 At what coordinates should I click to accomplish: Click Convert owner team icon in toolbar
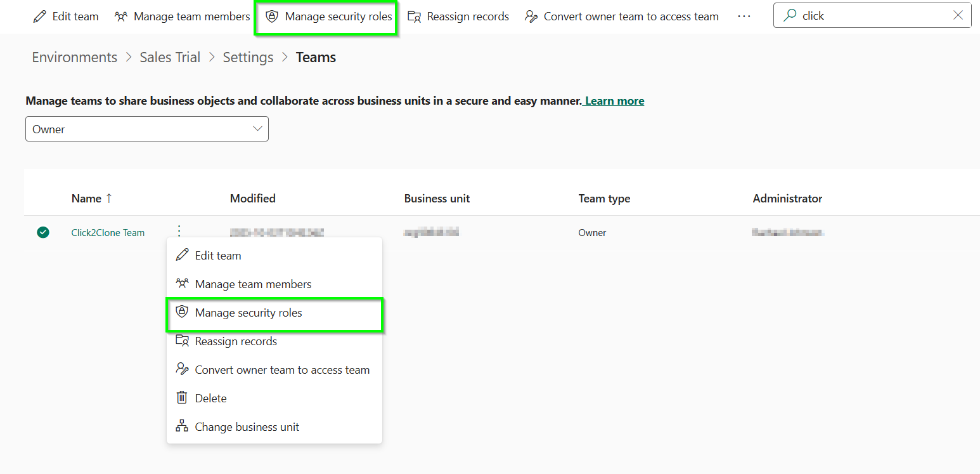[531, 16]
